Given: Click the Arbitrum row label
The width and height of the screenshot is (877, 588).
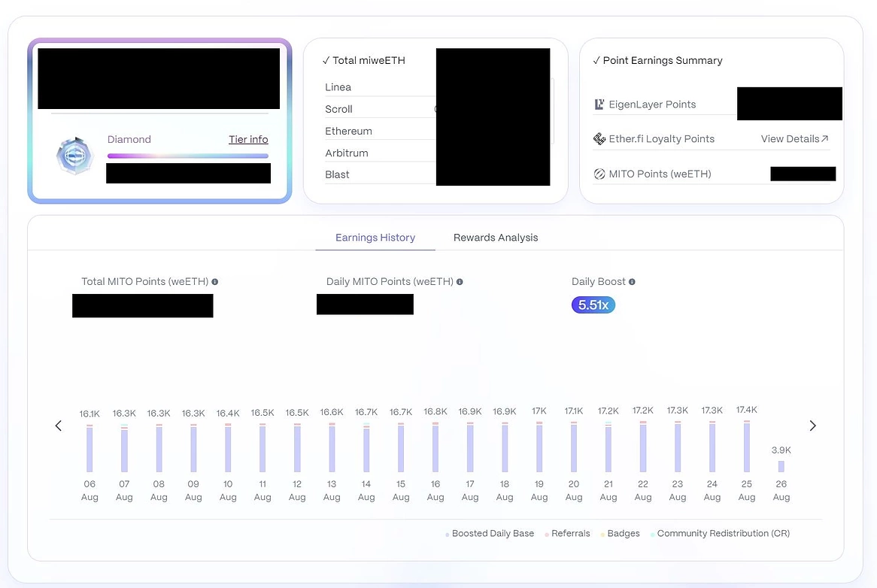Looking at the screenshot, I should pos(347,153).
